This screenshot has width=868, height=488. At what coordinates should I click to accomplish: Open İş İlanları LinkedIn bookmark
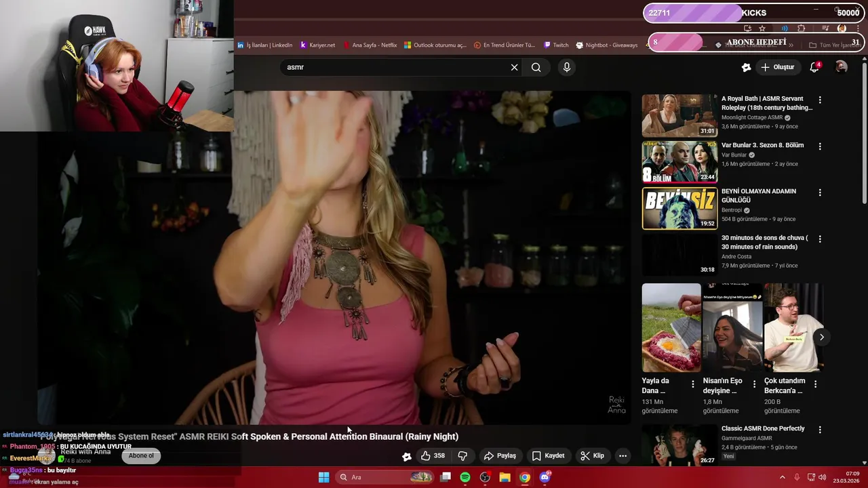coord(264,45)
